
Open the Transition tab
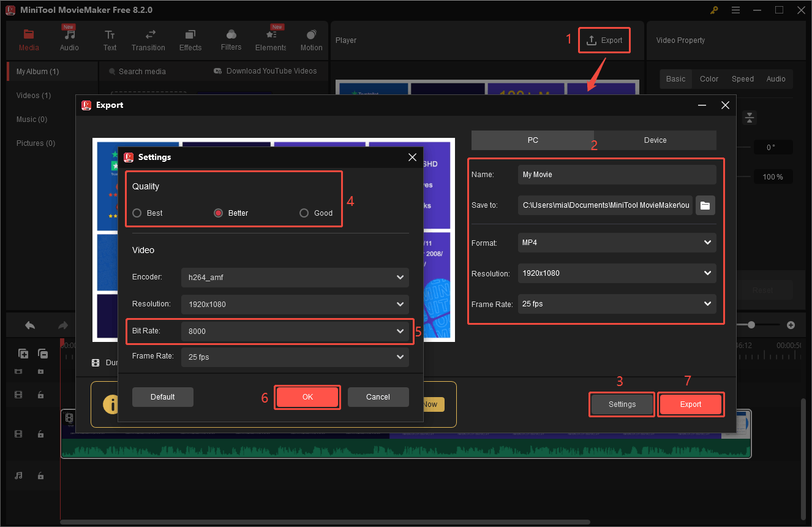148,40
